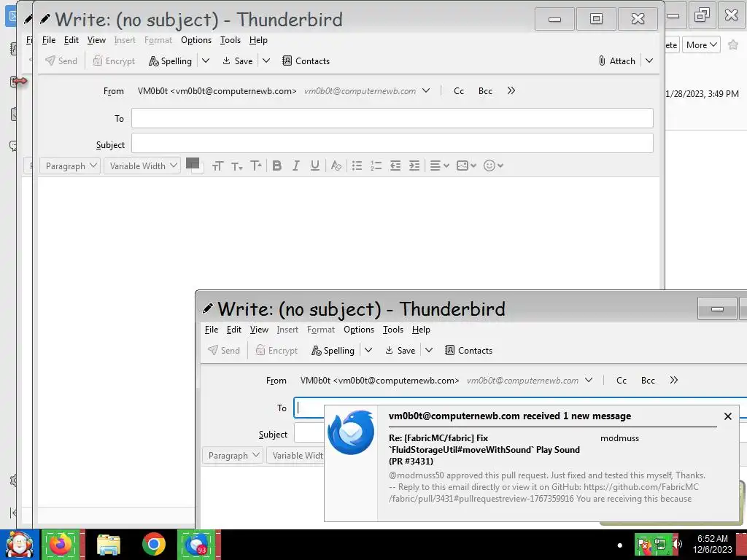
Task: Open Tools menu in back compose window
Action: point(230,40)
